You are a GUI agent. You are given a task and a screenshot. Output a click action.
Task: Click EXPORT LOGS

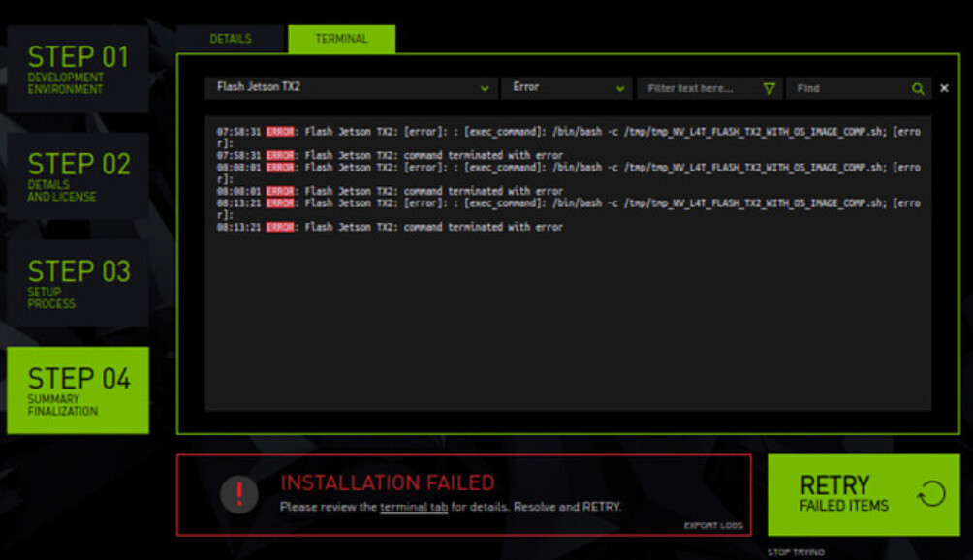(x=713, y=526)
